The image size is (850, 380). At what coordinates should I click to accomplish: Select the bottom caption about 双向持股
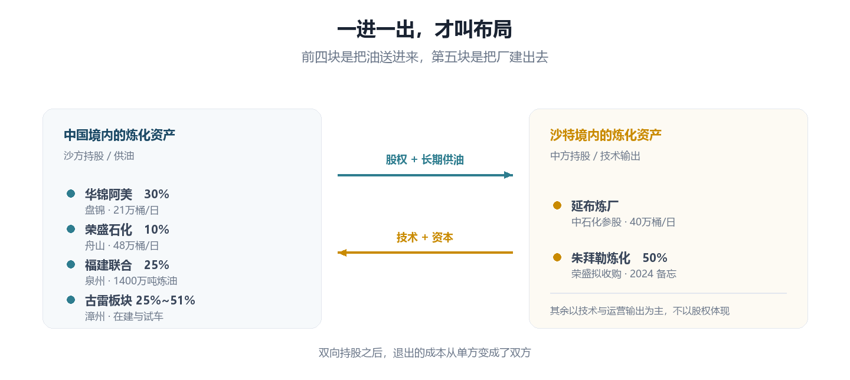(424, 353)
